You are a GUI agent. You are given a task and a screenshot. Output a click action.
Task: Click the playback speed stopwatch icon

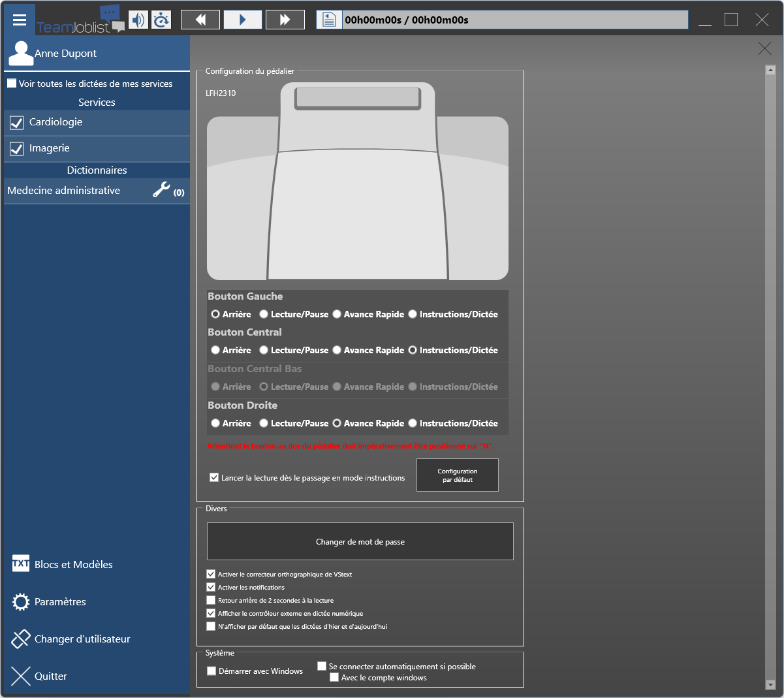pyautogui.click(x=161, y=20)
